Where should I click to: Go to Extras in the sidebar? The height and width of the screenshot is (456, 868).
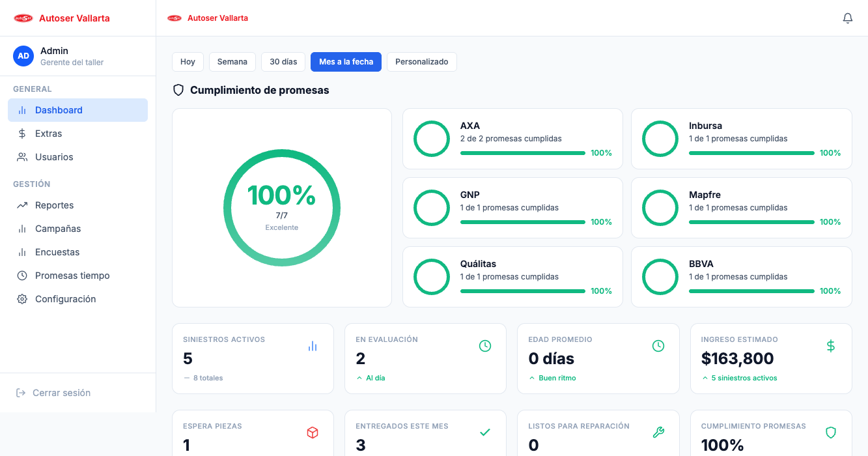[x=77, y=134]
